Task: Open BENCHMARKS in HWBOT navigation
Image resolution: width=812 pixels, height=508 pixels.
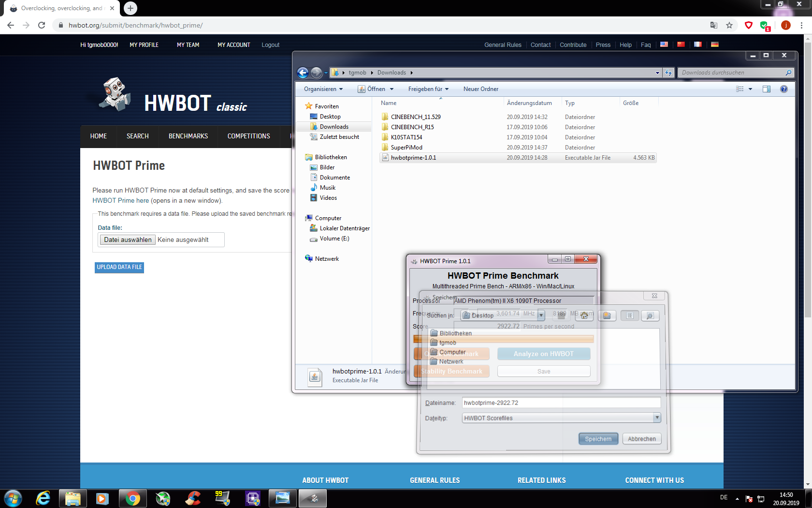Action: tap(188, 136)
